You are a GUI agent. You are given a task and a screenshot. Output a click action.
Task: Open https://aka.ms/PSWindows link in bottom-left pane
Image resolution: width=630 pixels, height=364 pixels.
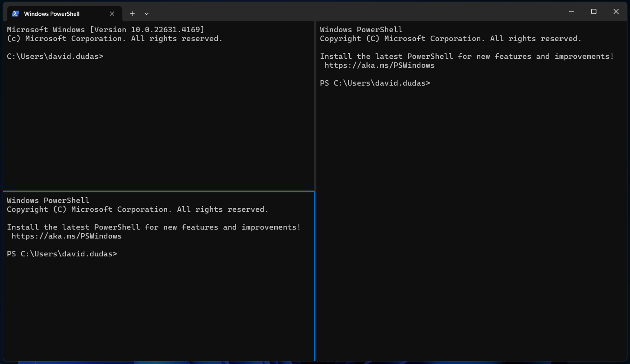pos(66,236)
